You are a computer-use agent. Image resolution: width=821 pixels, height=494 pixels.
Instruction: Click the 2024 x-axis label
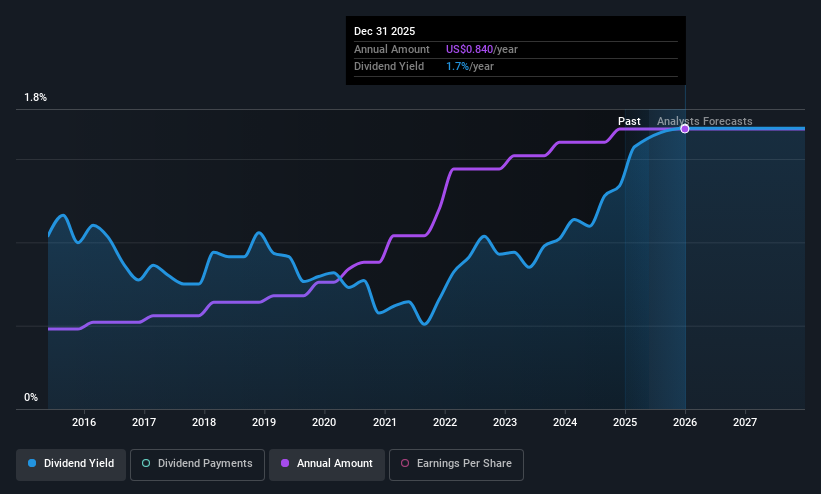click(565, 422)
